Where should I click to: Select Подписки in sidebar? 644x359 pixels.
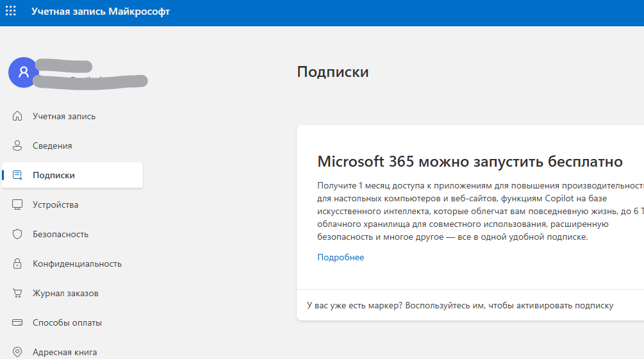72,175
